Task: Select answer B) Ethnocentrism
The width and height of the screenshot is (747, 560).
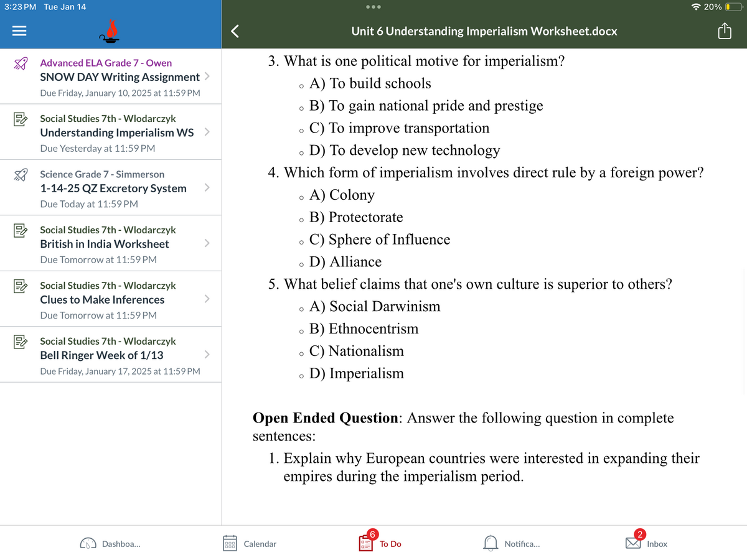Action: pyautogui.click(x=364, y=329)
